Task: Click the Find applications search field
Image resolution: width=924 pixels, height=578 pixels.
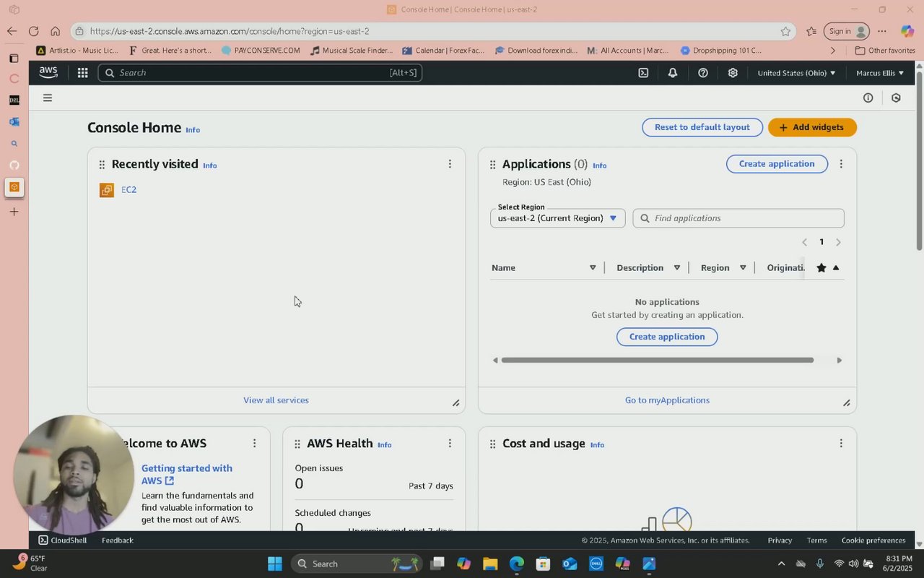Action: coord(738,218)
